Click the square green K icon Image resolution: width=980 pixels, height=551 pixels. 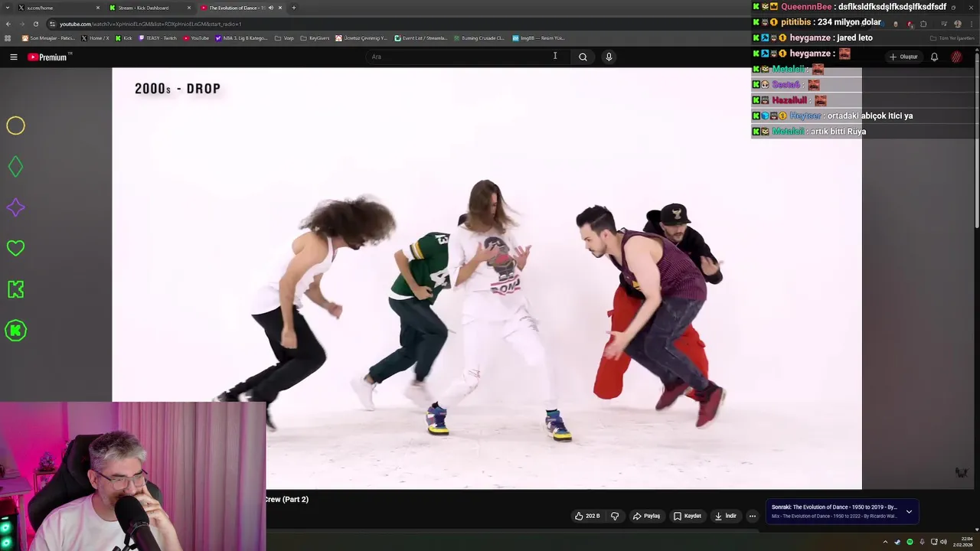tap(15, 289)
